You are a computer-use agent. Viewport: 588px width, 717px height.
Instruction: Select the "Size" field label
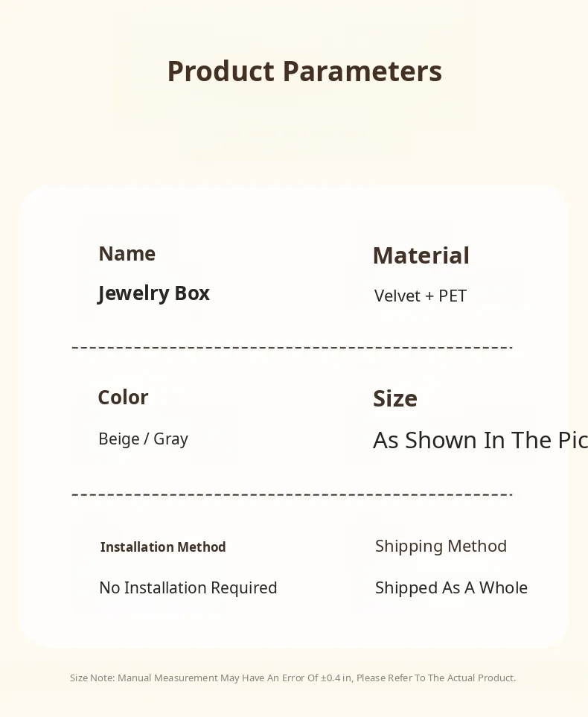click(x=394, y=399)
